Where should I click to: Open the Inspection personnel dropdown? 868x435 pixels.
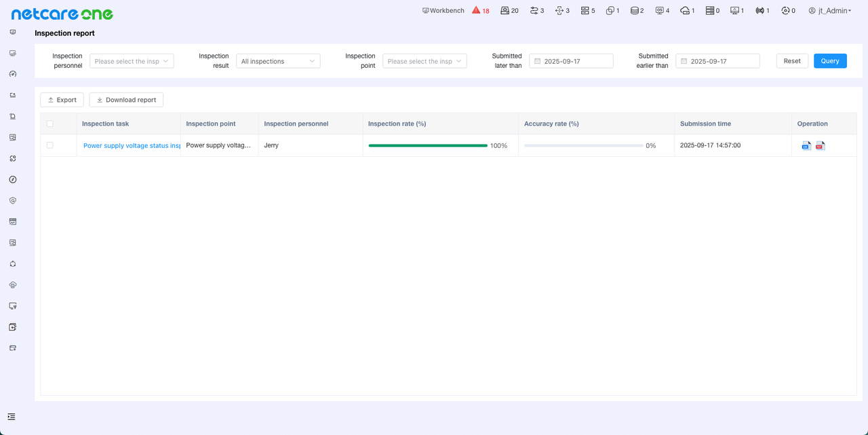pos(132,61)
